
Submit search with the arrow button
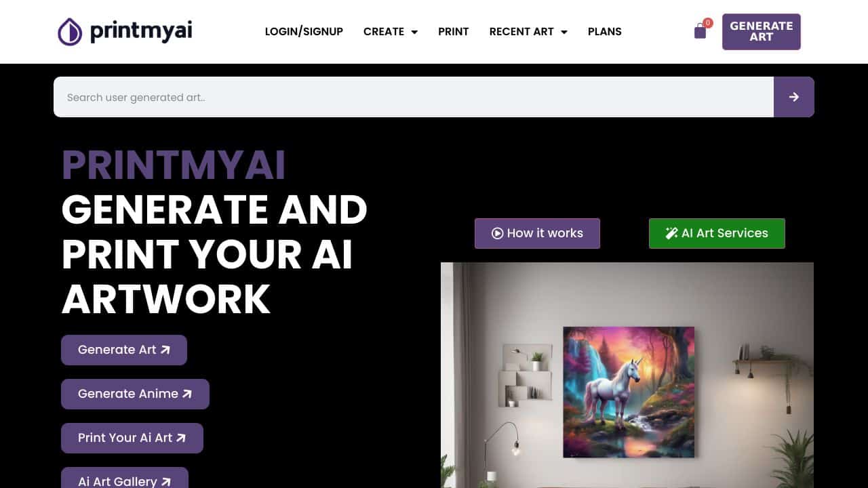click(793, 97)
